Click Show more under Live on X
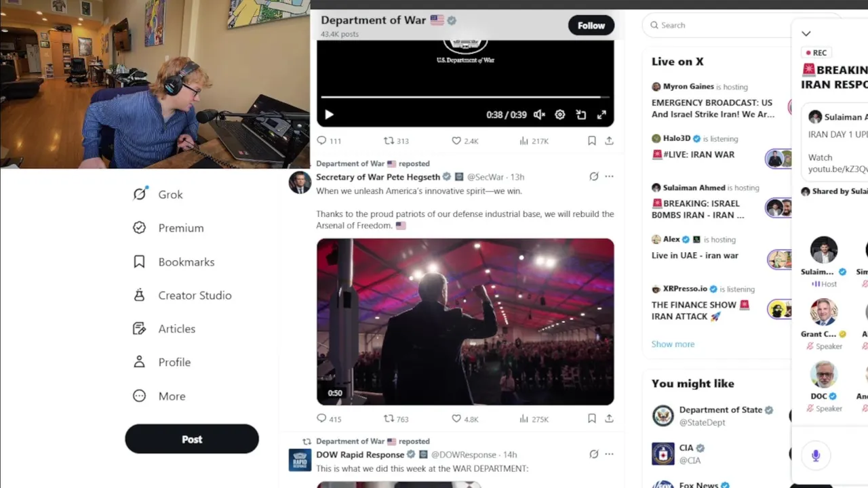This screenshot has height=488, width=868. 673,344
